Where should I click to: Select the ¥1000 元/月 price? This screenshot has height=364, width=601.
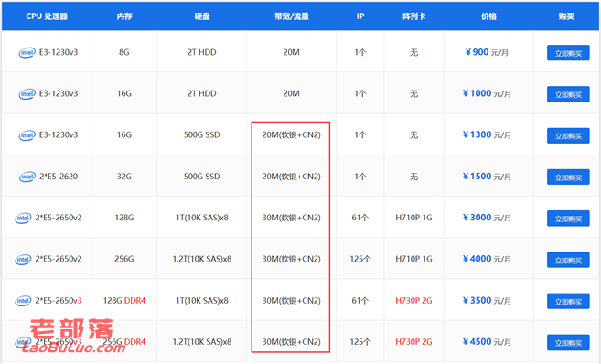pyautogui.click(x=487, y=93)
